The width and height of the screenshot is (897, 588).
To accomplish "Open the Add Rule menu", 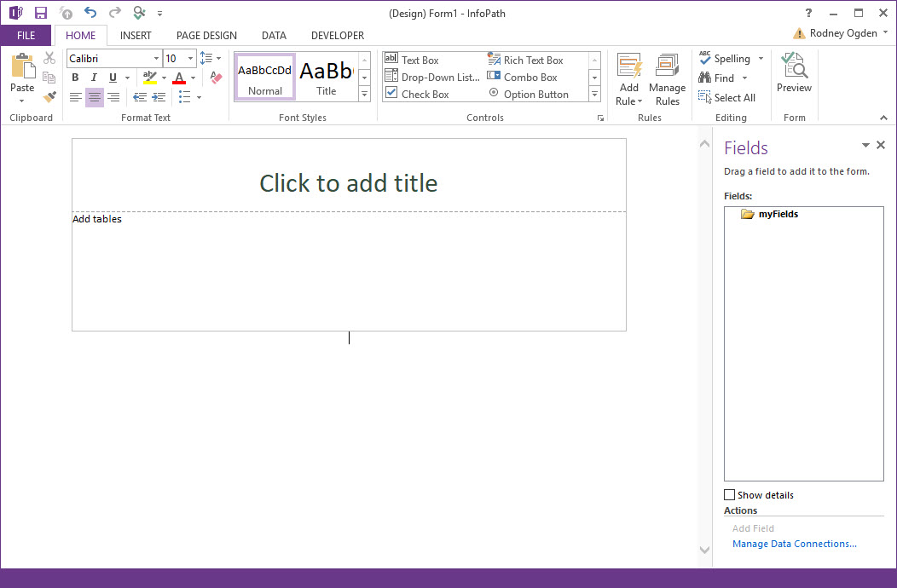I will [x=628, y=80].
